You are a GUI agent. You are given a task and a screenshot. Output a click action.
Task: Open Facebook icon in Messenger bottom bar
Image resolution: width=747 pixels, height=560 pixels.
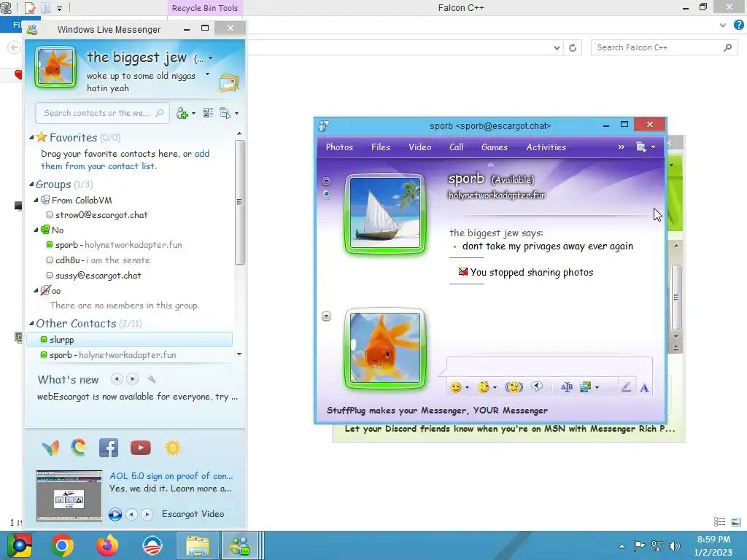[x=109, y=448]
